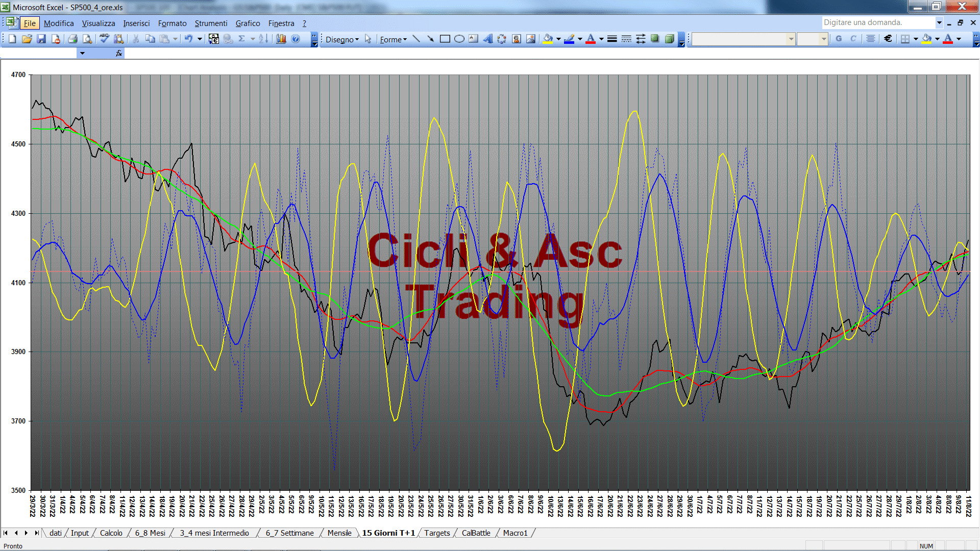Image resolution: width=980 pixels, height=551 pixels.
Task: Open Microsoft Excel Help question mark
Action: coord(296,39)
